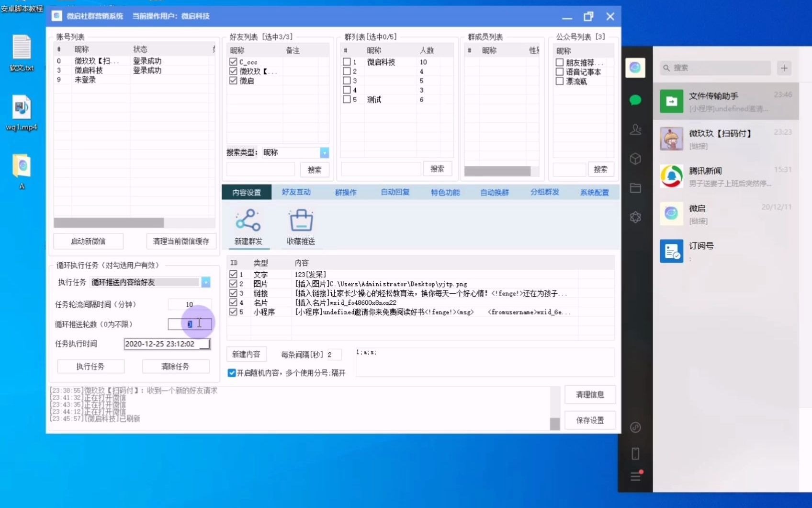
Task: Switch to the 群操作 tab
Action: pyautogui.click(x=346, y=192)
